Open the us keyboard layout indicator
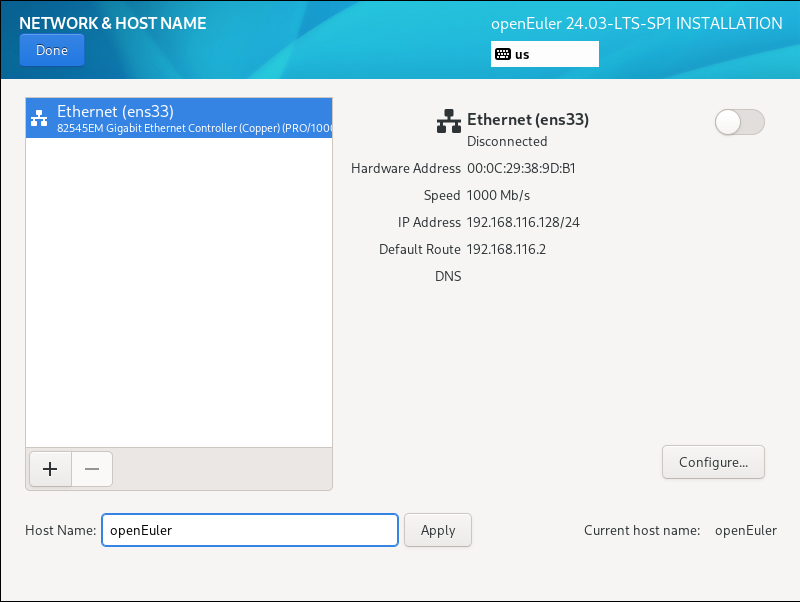Viewport: 800px width, 602px height. click(x=544, y=54)
